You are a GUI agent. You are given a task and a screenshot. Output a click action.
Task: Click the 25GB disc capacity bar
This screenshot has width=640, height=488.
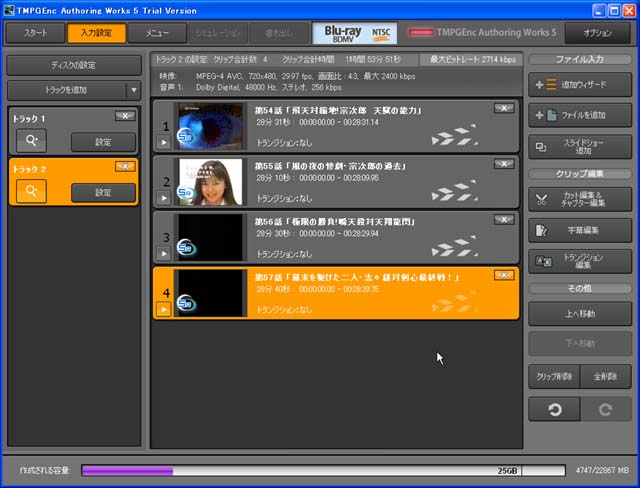click(300, 468)
